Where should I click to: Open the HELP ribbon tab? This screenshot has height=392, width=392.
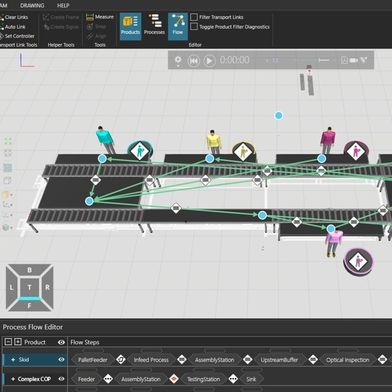pyautogui.click(x=63, y=5)
